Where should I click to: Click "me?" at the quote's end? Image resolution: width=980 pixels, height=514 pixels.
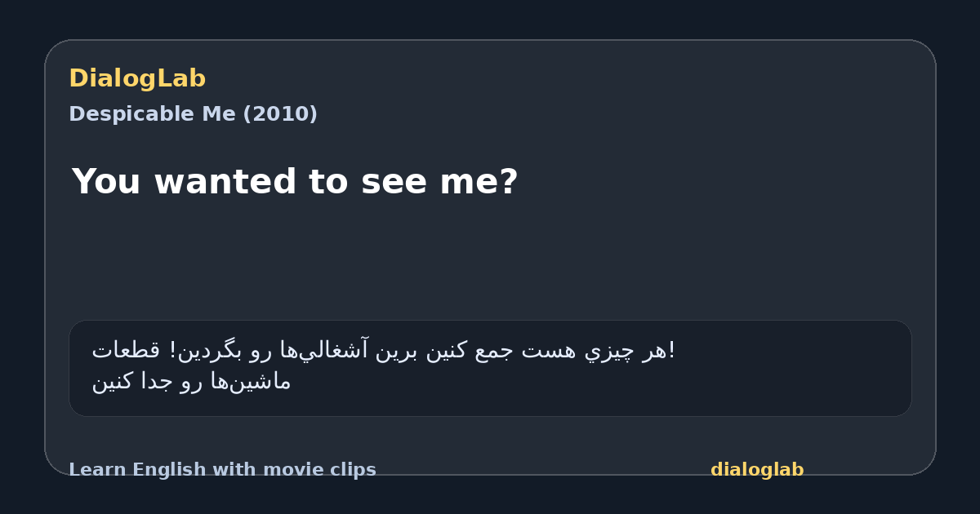[479, 182]
